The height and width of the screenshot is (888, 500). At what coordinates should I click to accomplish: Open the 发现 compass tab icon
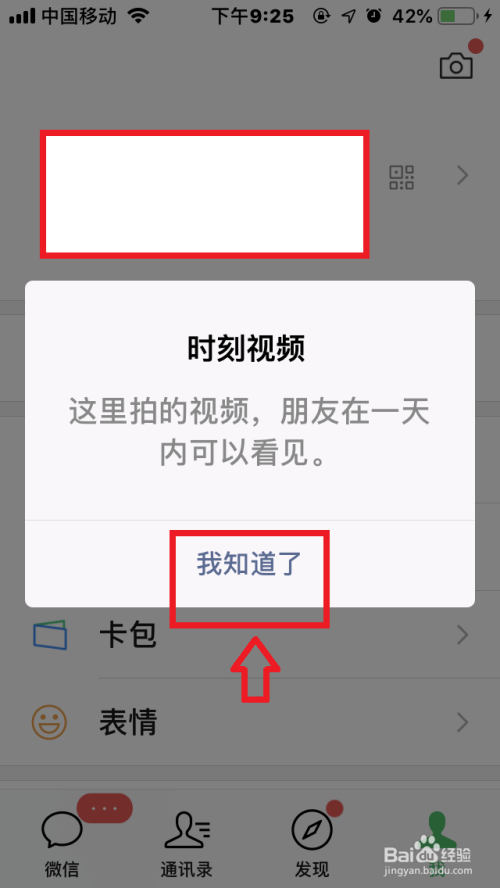point(312,830)
